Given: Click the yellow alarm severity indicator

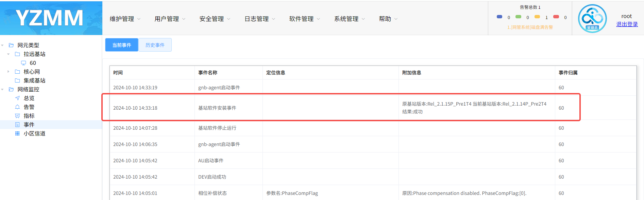Looking at the screenshot, I should point(537,17).
